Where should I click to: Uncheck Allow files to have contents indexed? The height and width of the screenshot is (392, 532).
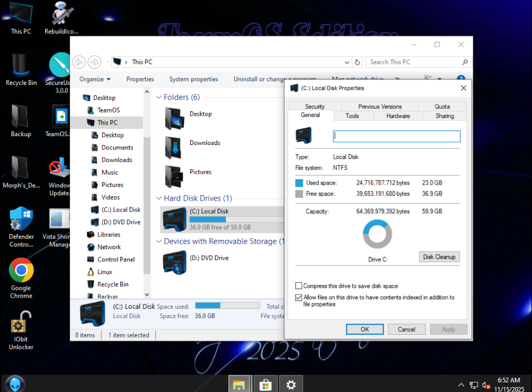(299, 298)
